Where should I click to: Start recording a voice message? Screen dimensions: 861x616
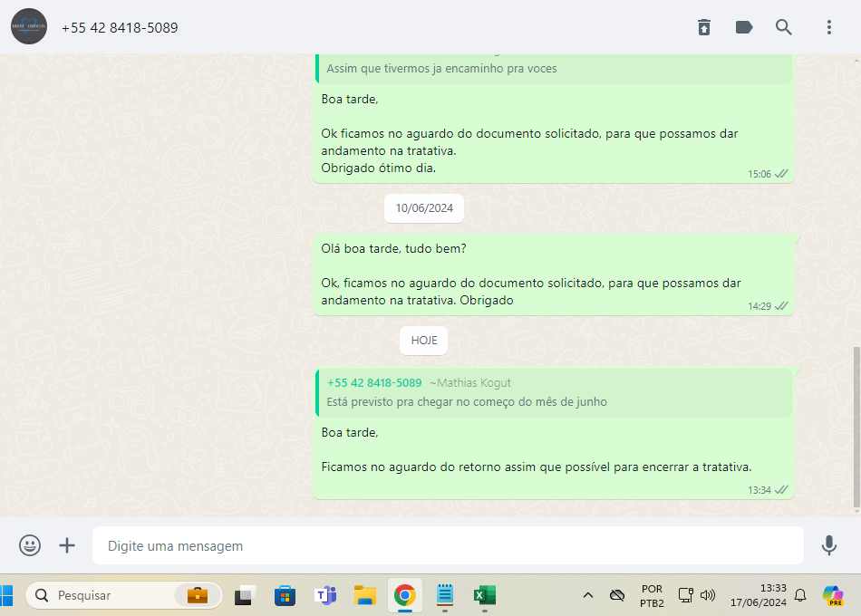828,545
